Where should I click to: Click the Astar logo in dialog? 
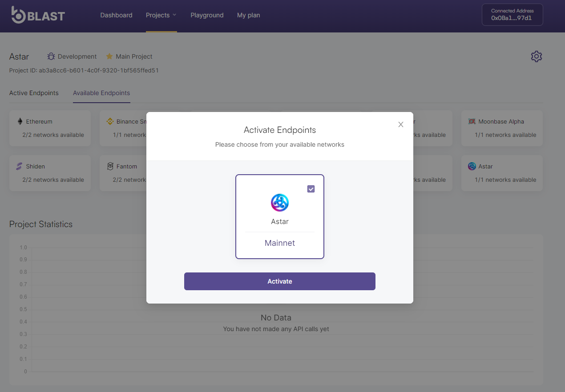click(x=280, y=203)
